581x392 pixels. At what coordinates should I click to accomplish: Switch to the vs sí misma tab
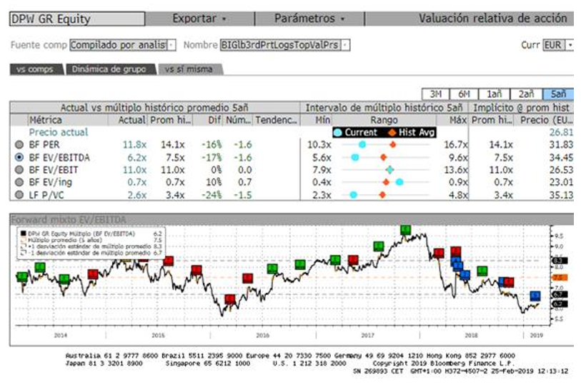189,69
